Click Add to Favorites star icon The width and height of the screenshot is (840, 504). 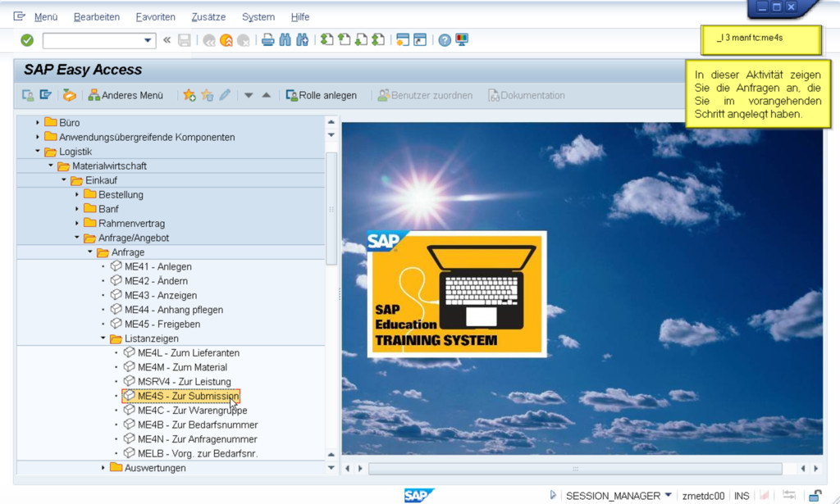click(x=189, y=95)
